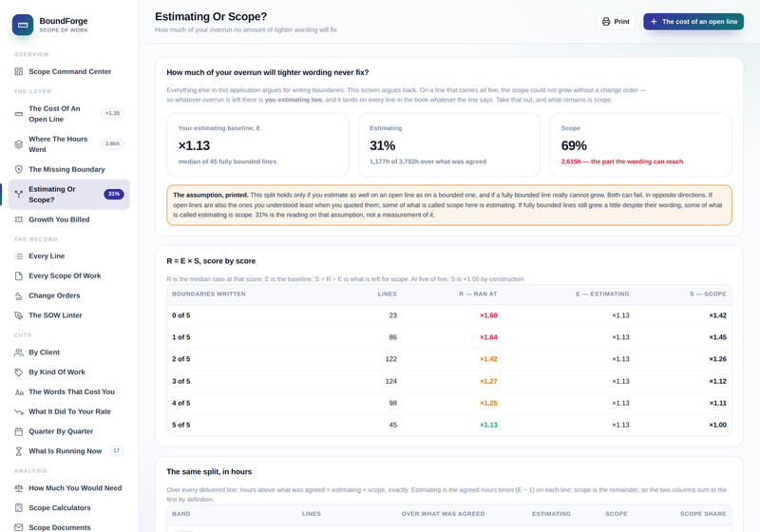Click Where The Hours Went layers icon
This screenshot has width=760, height=532.
pyautogui.click(x=18, y=143)
